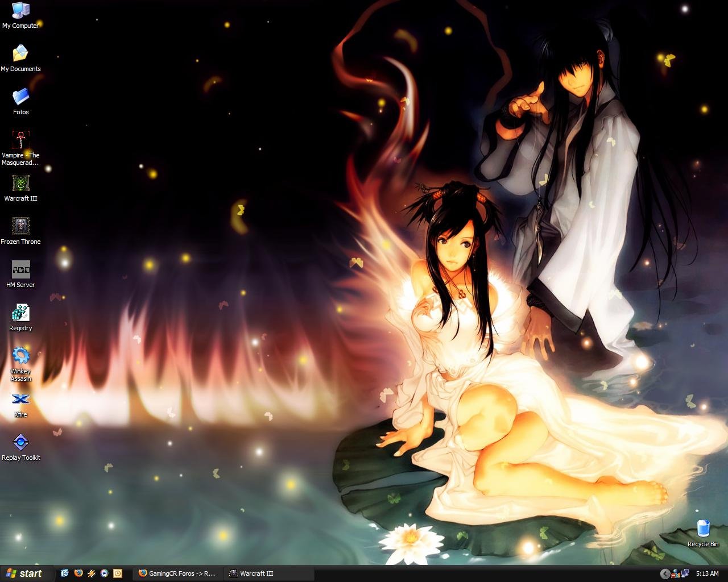Screen dimensions: 728x582
Task: Click the network connection tray icon
Action: click(685, 574)
